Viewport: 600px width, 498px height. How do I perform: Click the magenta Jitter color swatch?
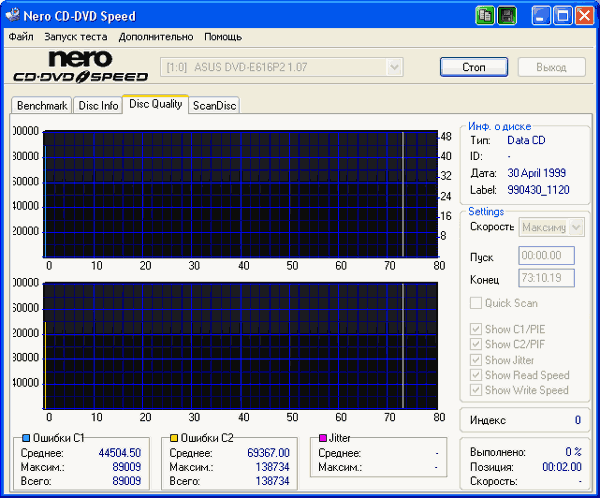[x=323, y=438]
